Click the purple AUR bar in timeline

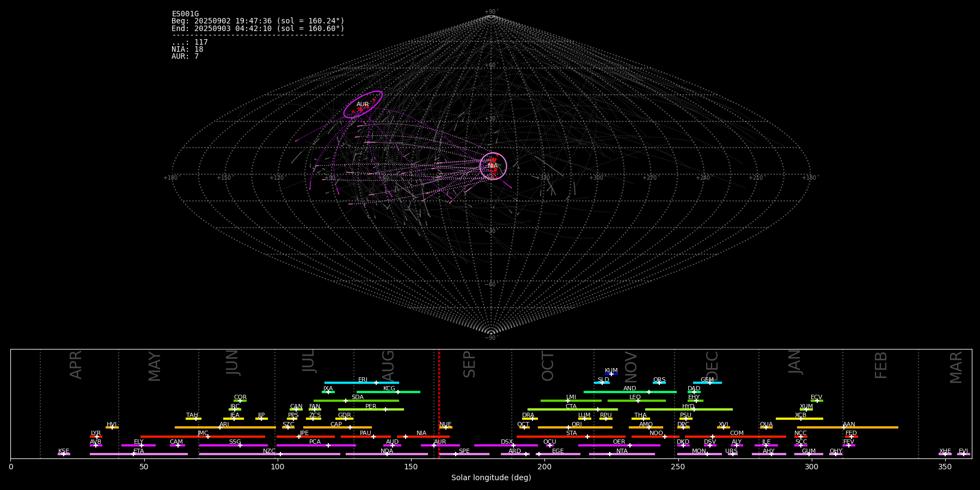pyautogui.click(x=440, y=445)
